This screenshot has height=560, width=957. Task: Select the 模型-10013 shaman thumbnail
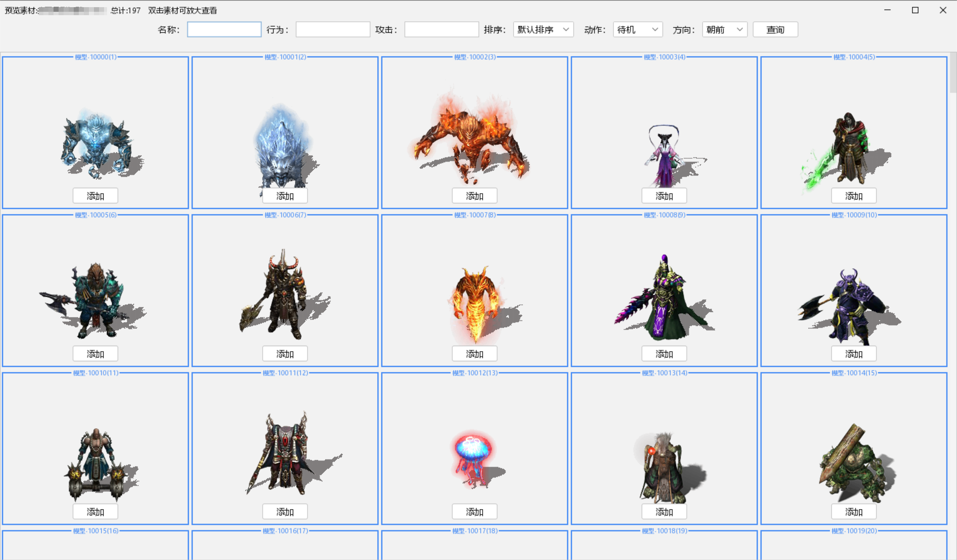pos(669,467)
